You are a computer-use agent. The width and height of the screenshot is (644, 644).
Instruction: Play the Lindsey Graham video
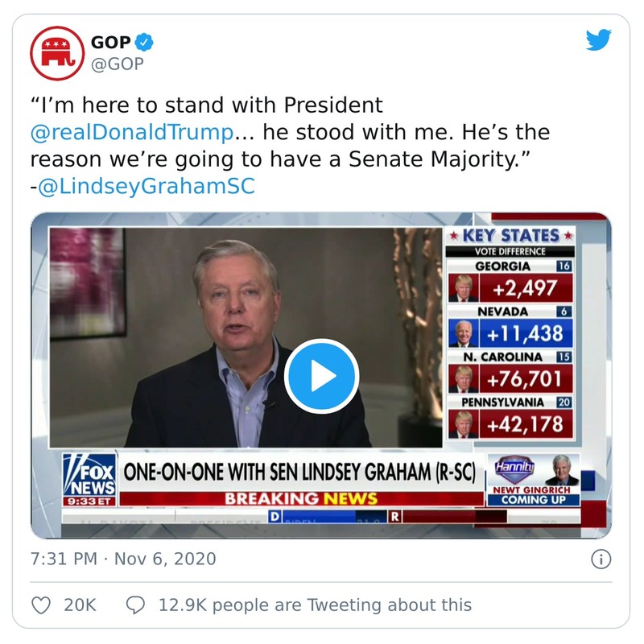(x=321, y=376)
